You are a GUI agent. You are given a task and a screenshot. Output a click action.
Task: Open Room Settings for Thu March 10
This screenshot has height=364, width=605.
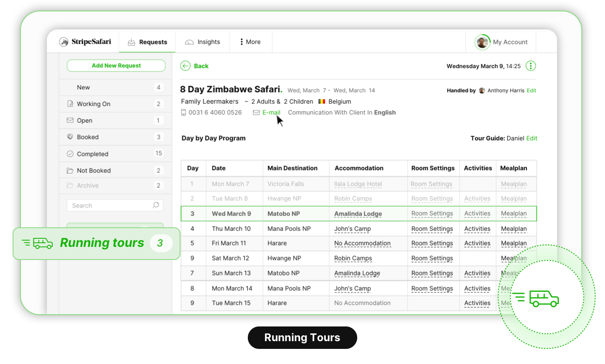(x=432, y=229)
